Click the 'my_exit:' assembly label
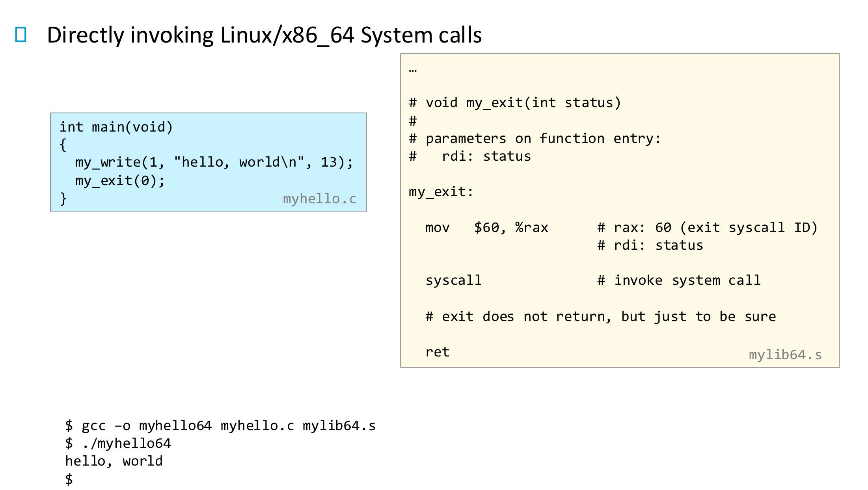Screen dimensions: 868x490 click(x=441, y=192)
